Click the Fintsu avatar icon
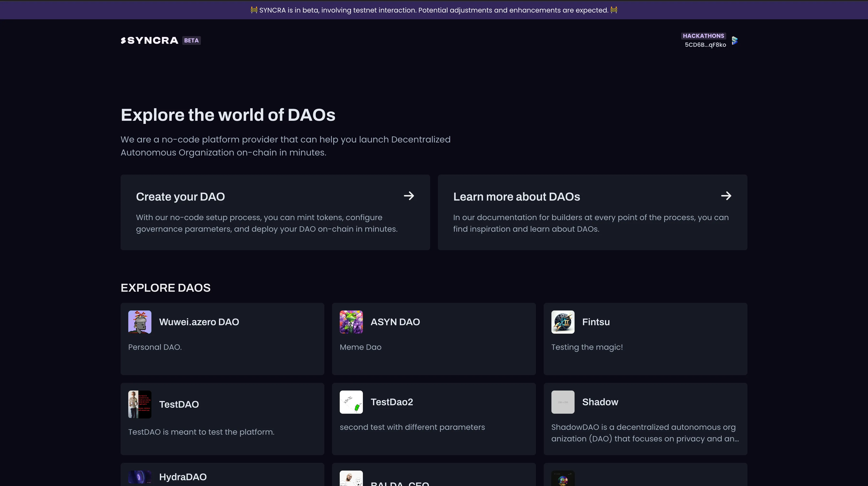 (x=563, y=322)
